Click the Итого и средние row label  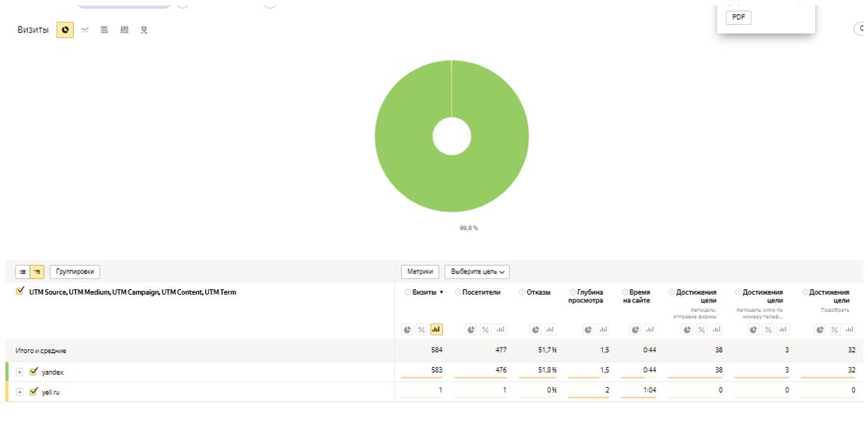point(41,351)
